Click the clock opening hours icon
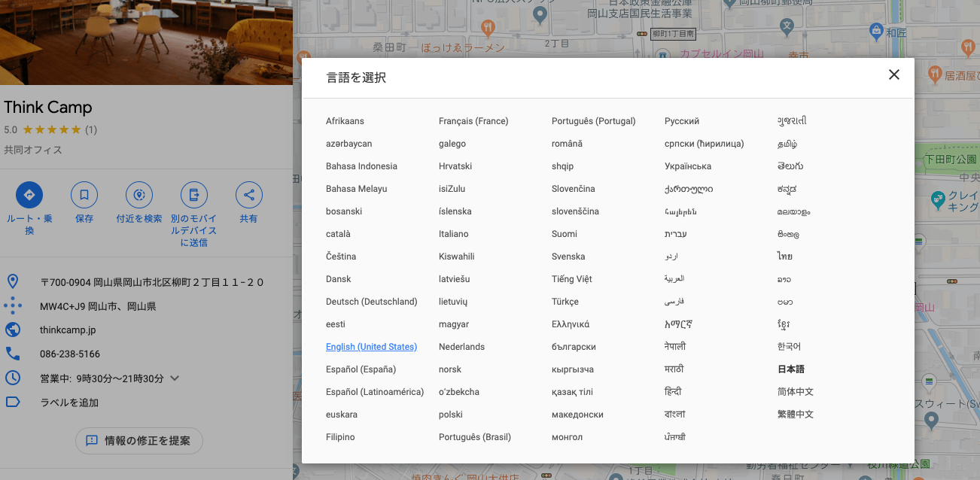 (x=13, y=378)
